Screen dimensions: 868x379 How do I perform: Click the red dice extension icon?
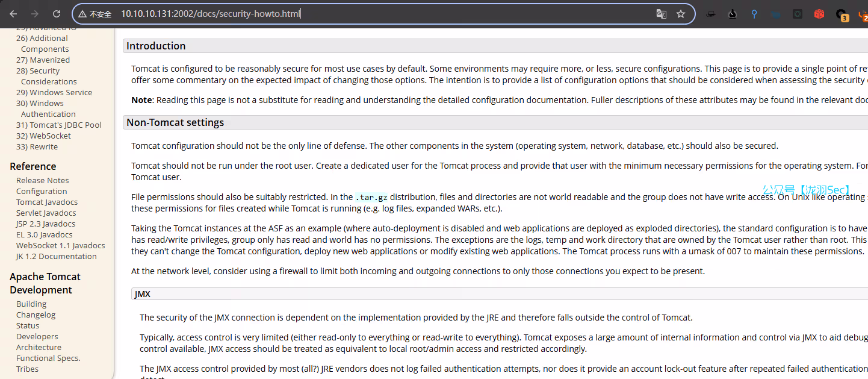[x=819, y=14]
